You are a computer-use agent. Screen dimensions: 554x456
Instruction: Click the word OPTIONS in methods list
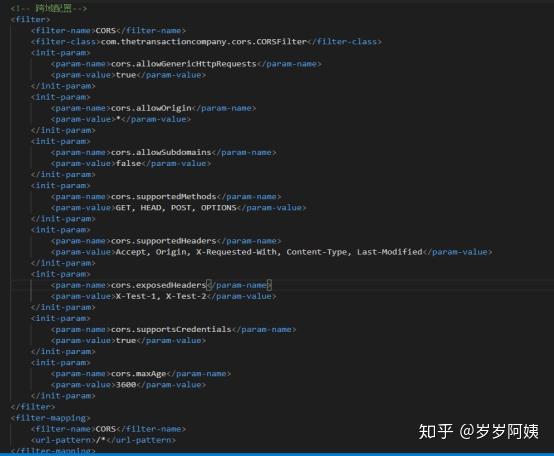point(219,208)
